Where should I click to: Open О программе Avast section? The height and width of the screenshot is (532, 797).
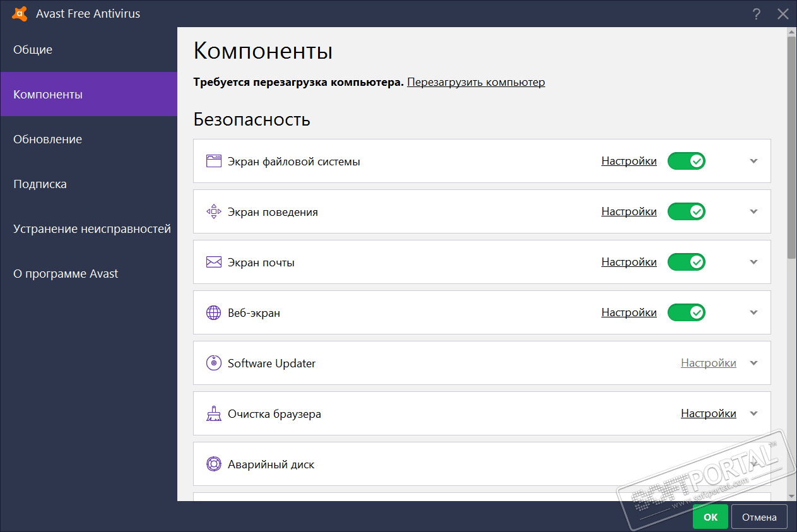(89, 274)
